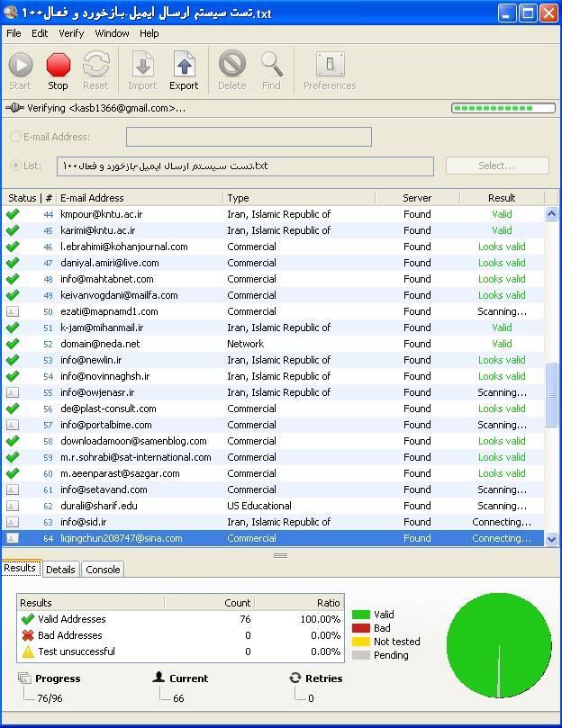This screenshot has width=562, height=728.
Task: Click the Current person icon
Action: 159,678
